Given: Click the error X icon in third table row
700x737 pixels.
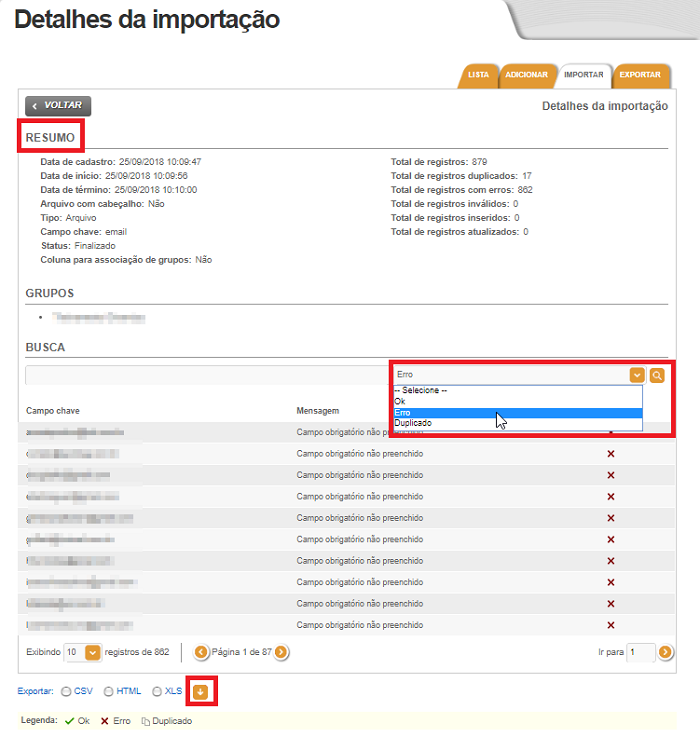Looking at the screenshot, I should 611,475.
